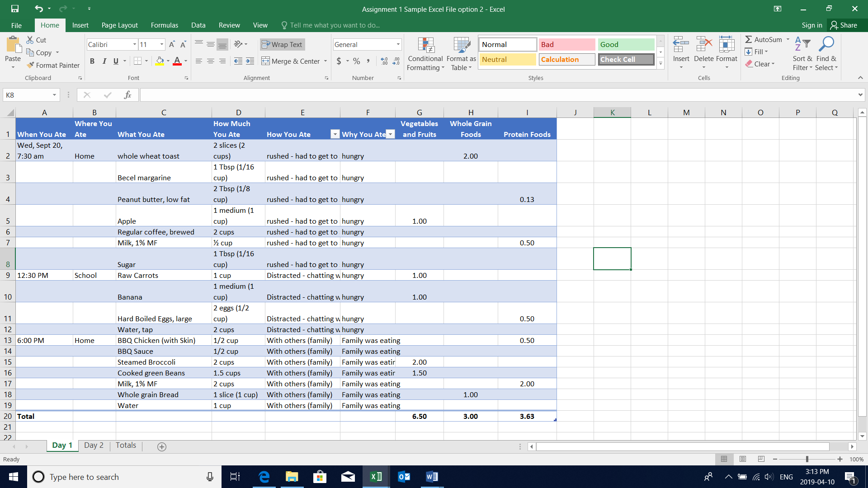The height and width of the screenshot is (488, 868).
Task: Open Outlook from the taskbar
Action: 404,477
